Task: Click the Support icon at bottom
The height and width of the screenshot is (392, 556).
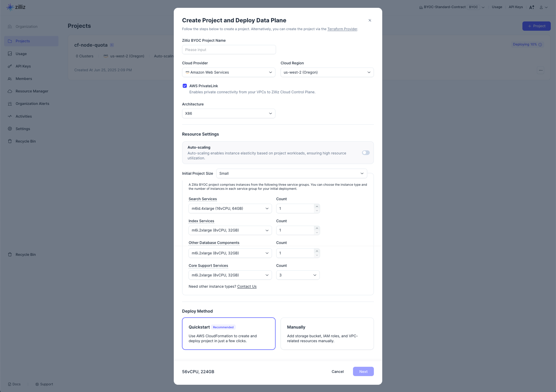Action: coord(37,384)
